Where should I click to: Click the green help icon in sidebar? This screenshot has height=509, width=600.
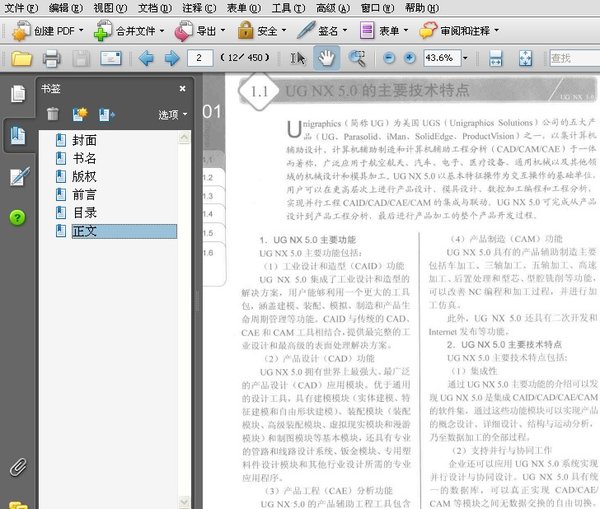click(x=17, y=217)
